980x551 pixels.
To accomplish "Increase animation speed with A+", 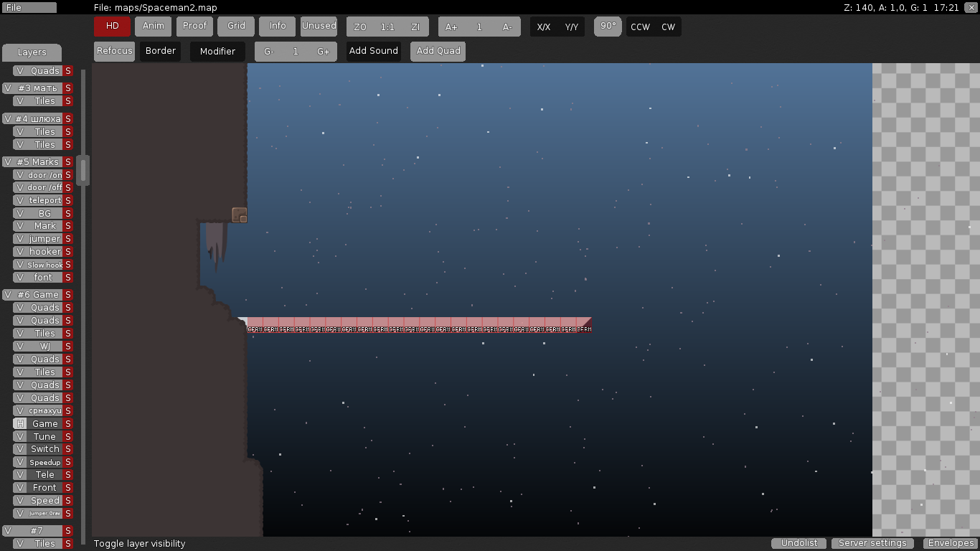I will (451, 26).
